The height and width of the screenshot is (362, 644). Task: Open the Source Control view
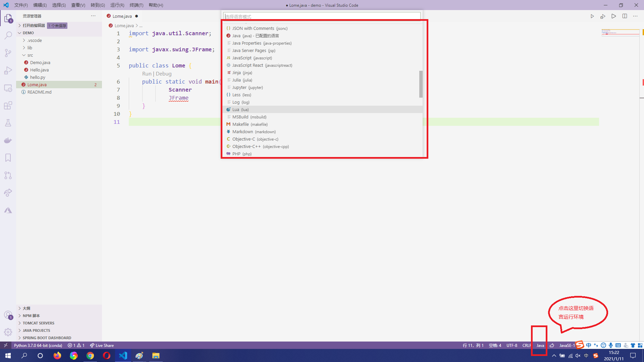coord(8,53)
